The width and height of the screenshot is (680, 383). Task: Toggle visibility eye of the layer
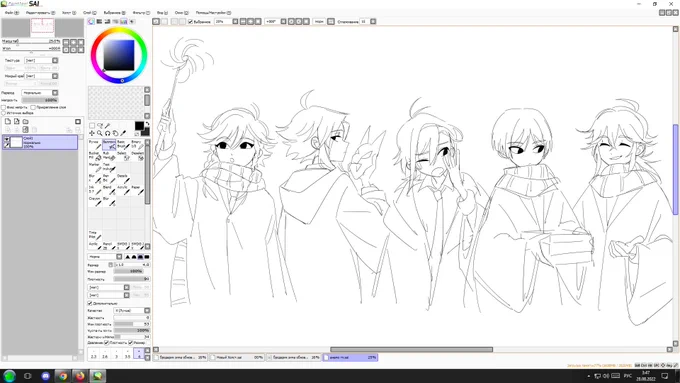click(x=7, y=139)
